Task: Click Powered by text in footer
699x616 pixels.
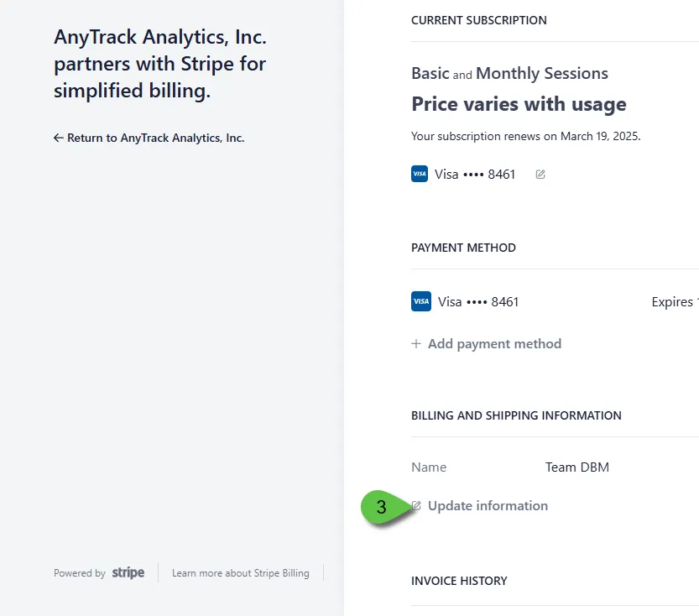Action: point(80,573)
